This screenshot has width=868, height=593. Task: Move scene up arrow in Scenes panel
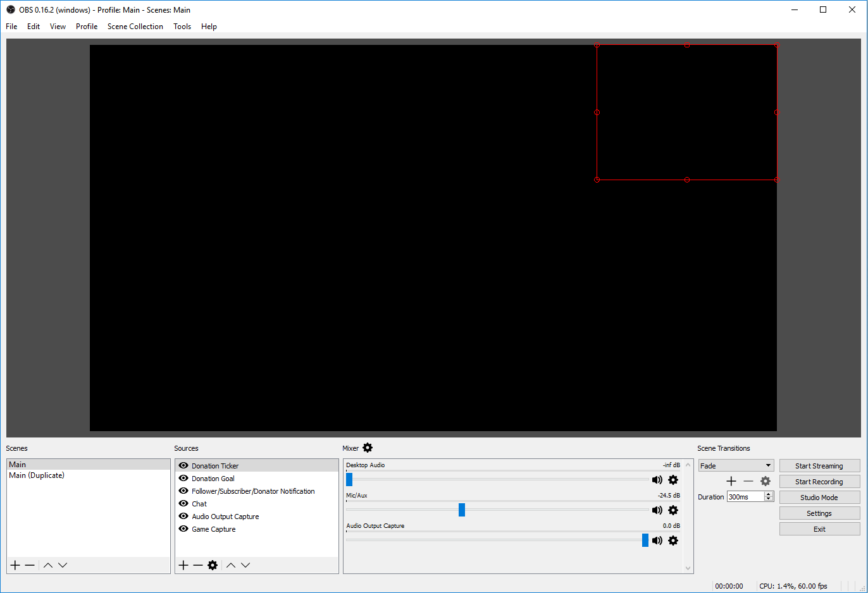[x=48, y=565]
